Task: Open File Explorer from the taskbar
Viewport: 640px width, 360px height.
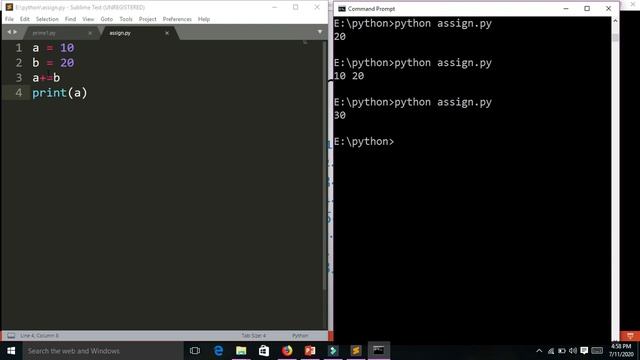Action: click(x=241, y=351)
